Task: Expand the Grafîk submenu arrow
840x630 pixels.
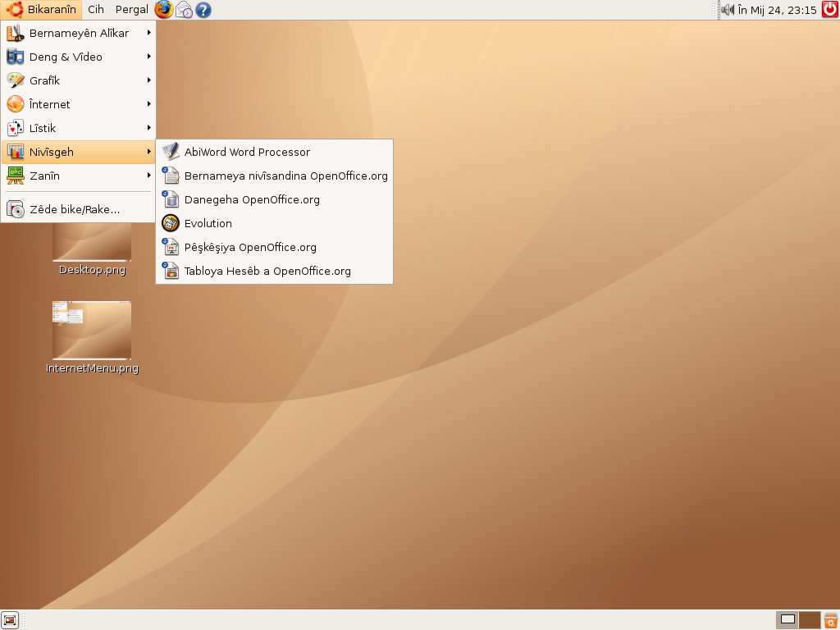Action: (149, 80)
